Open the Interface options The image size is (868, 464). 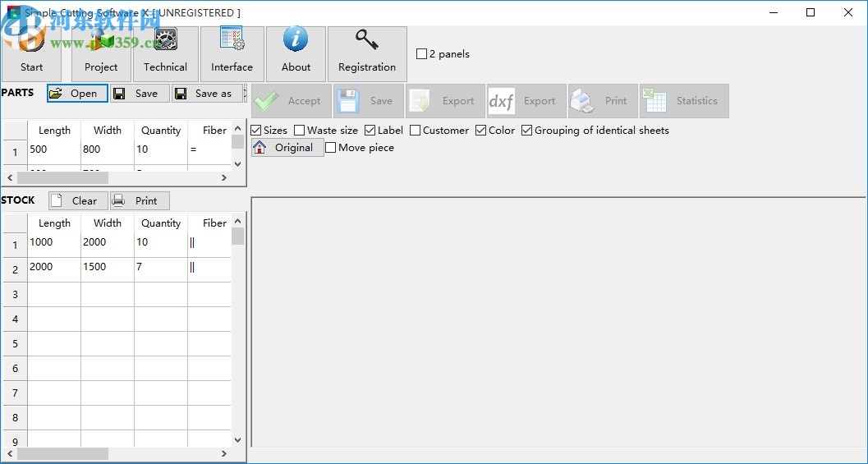[232, 54]
